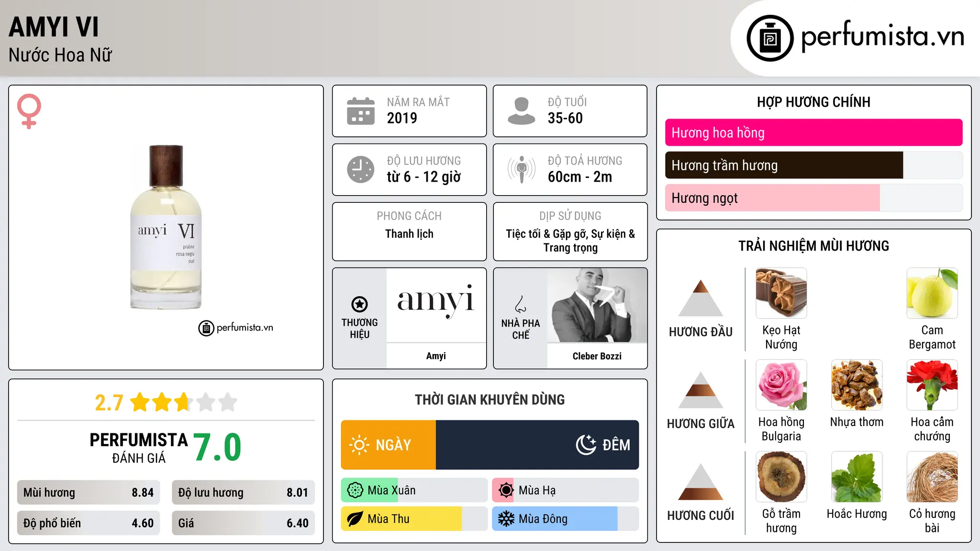The width and height of the screenshot is (980, 551).
Task: Click the Hương cuối pyramid icon
Action: point(701,482)
